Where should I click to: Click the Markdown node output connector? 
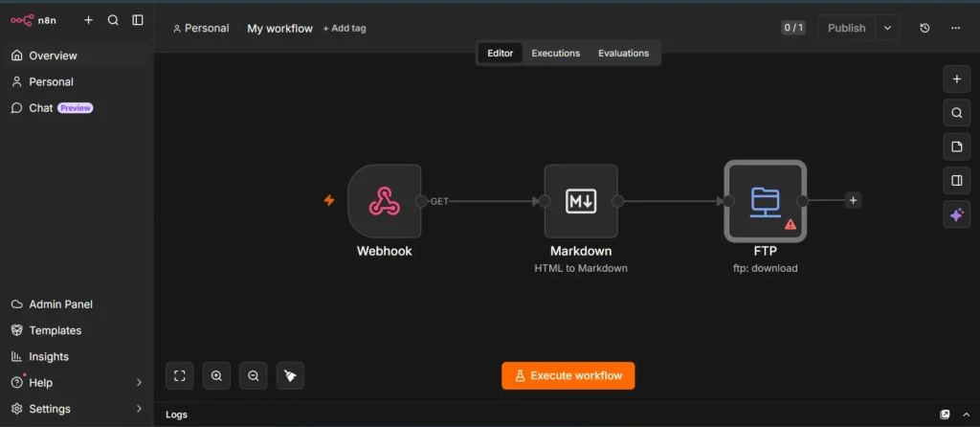tap(617, 201)
